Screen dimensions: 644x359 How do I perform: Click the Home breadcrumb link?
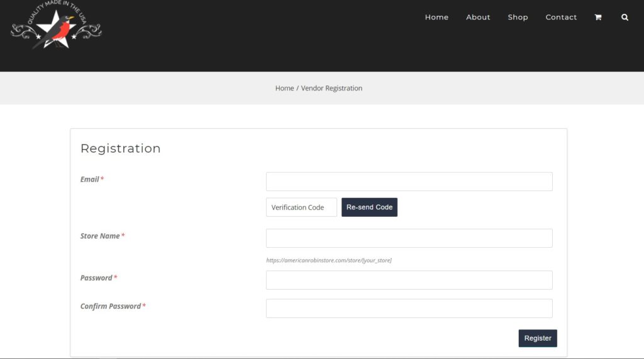pos(284,89)
